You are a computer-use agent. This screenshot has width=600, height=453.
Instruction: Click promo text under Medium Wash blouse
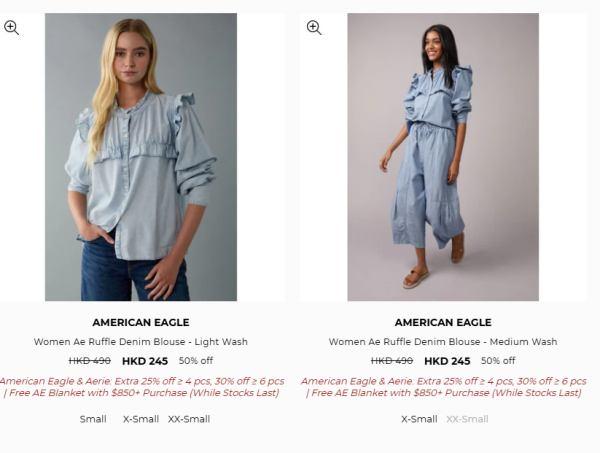tap(443, 387)
